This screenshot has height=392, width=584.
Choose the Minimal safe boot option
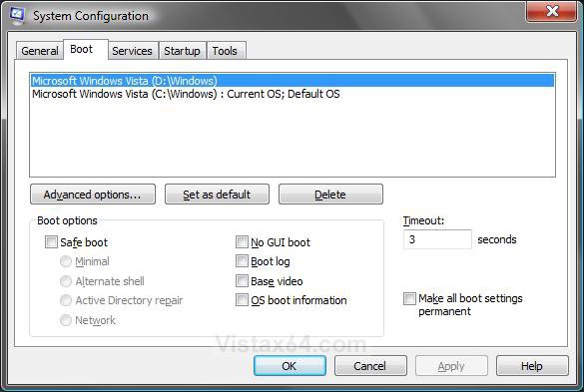point(66,261)
